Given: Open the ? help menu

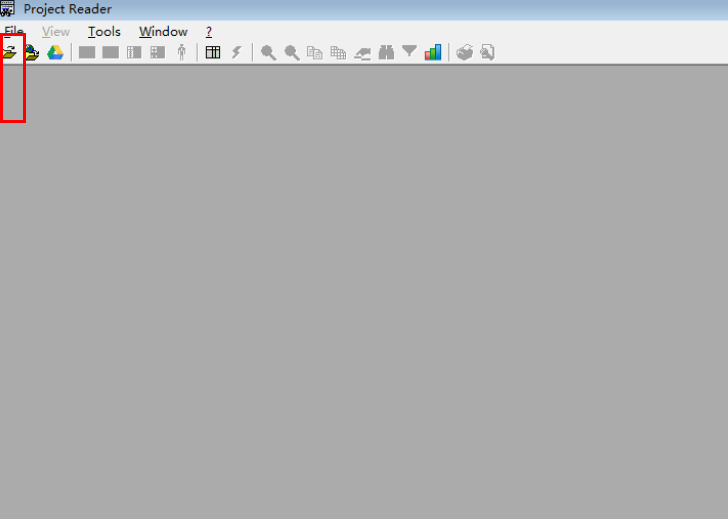Looking at the screenshot, I should point(209,32).
